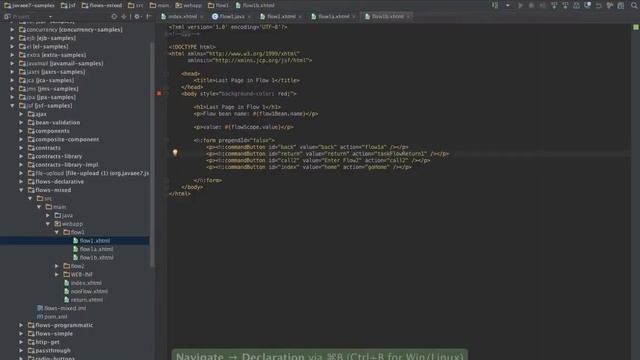Viewport: 640px width, 360px height.
Task: Expand the ejb module node
Action: 12,38
